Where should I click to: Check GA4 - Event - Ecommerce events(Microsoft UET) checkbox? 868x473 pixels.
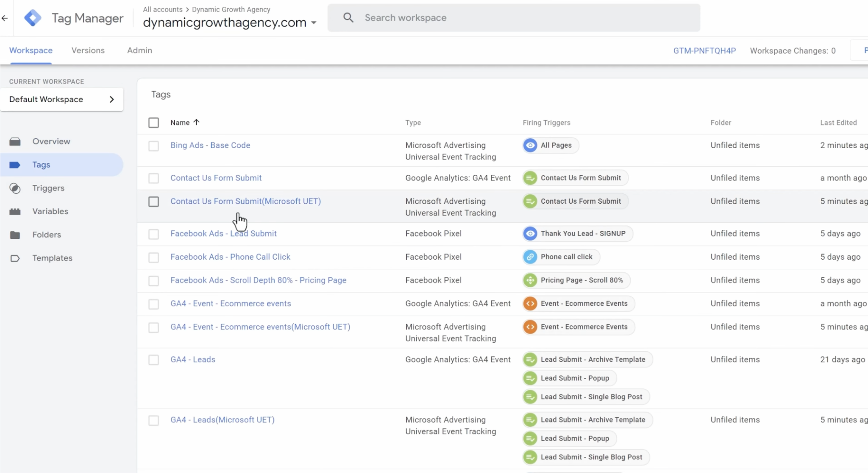tap(153, 327)
